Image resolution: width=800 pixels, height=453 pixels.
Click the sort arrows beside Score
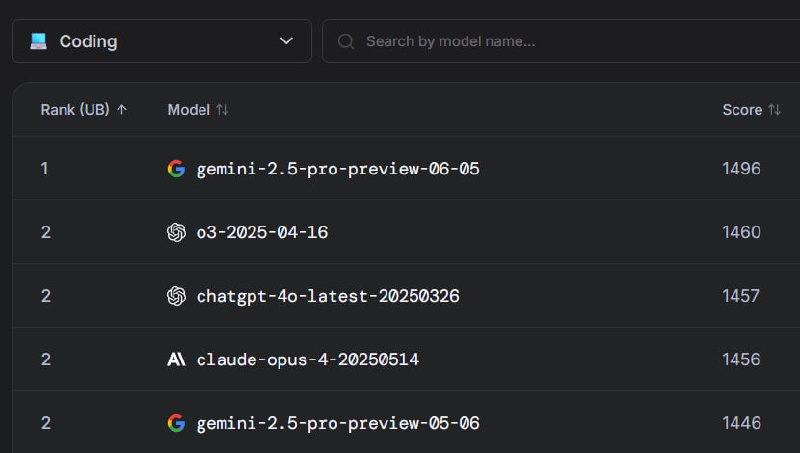775,110
